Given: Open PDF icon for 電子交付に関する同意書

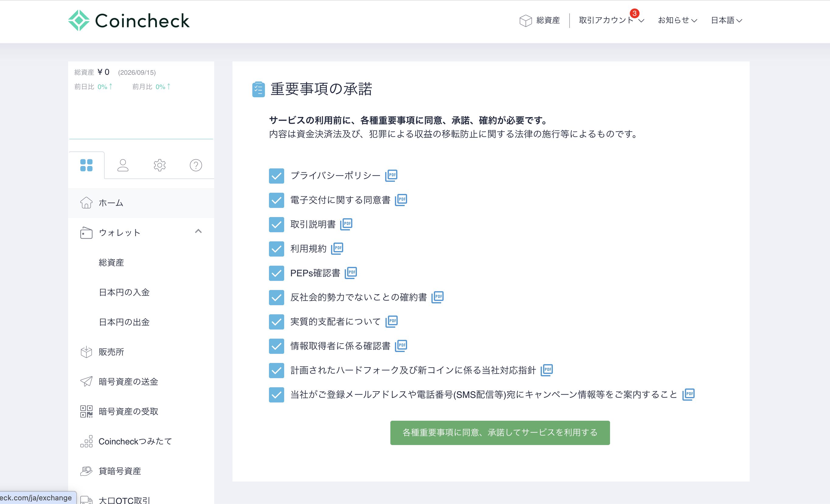Looking at the screenshot, I should [x=401, y=200].
